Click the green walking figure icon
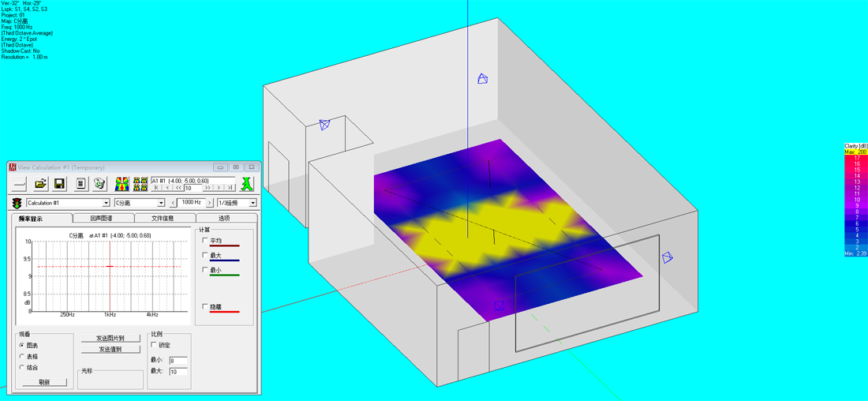The width and height of the screenshot is (868, 401). [247, 184]
